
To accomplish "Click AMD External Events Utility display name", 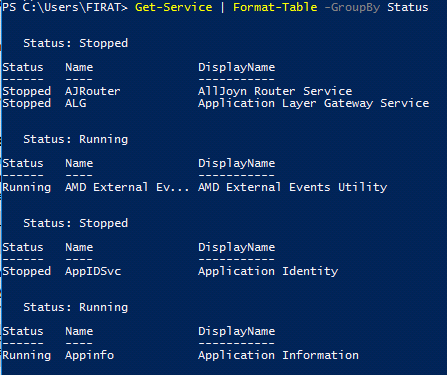I will coord(293,187).
